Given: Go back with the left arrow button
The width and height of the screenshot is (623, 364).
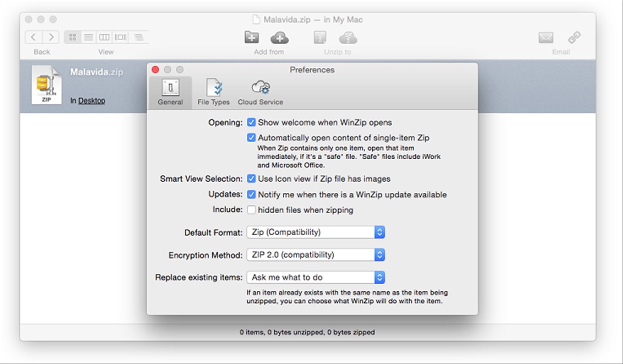Looking at the screenshot, I should (x=34, y=37).
